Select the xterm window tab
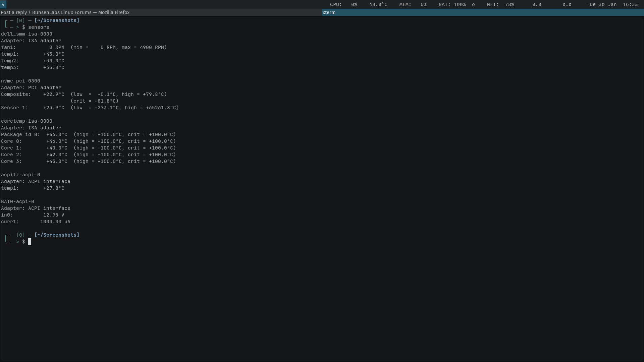Screen dimensions: 644x362 point(329,12)
